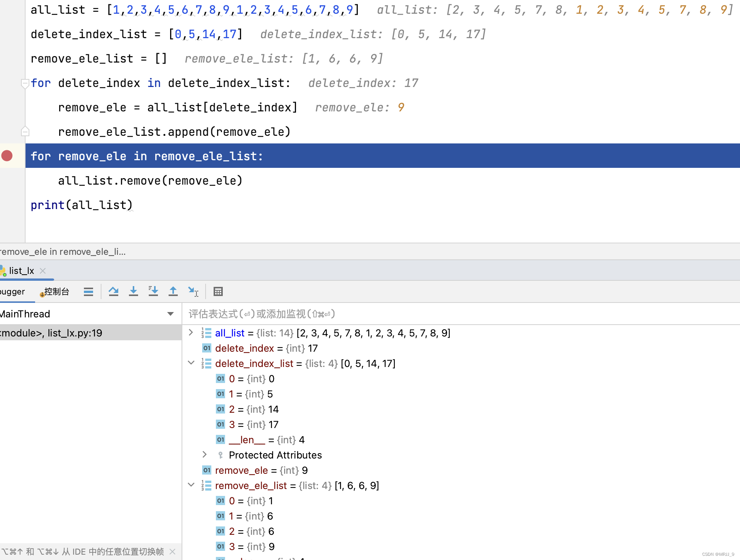Click the Step Over debugger icon
The width and height of the screenshot is (740, 560).
coord(113,291)
